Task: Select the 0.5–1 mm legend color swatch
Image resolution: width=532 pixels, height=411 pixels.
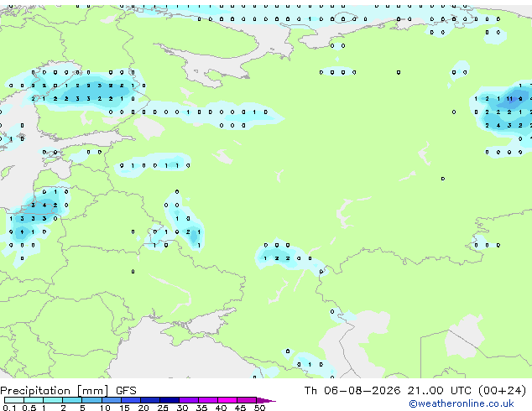Action: (x=34, y=400)
